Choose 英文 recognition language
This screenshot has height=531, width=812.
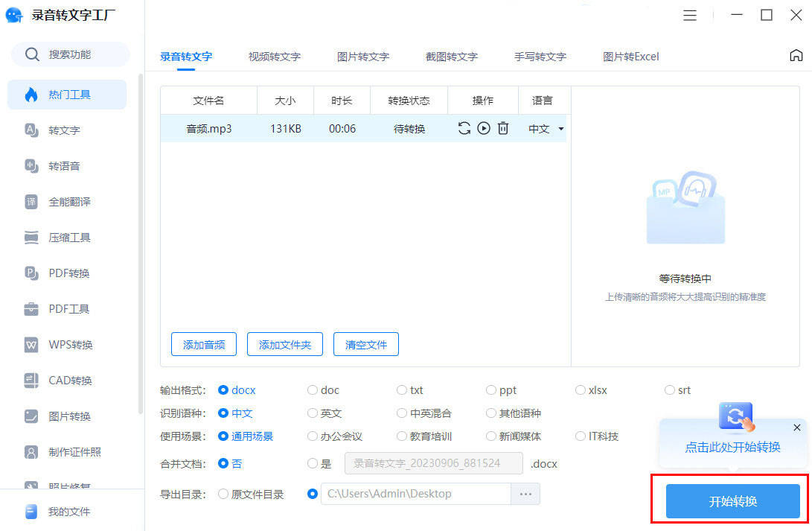click(325, 413)
